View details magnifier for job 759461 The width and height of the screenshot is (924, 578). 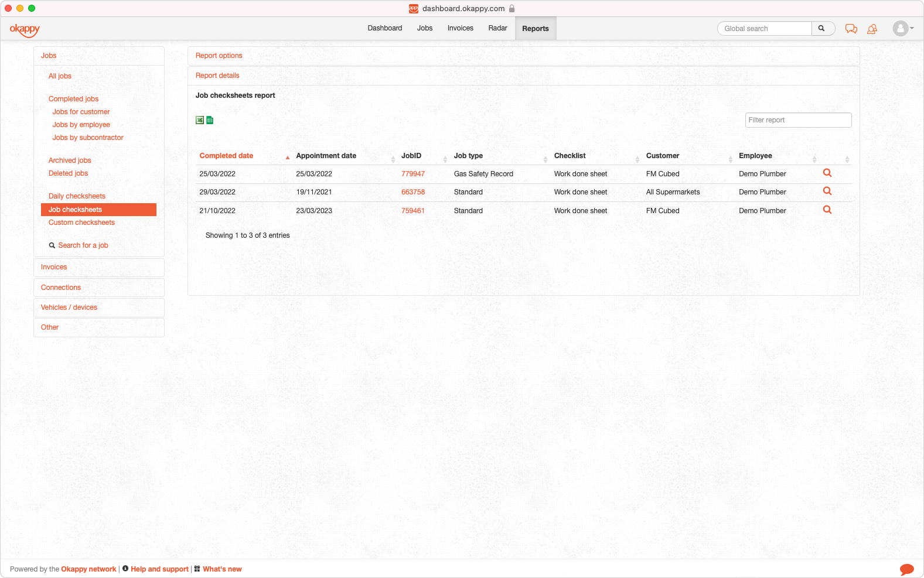(827, 210)
